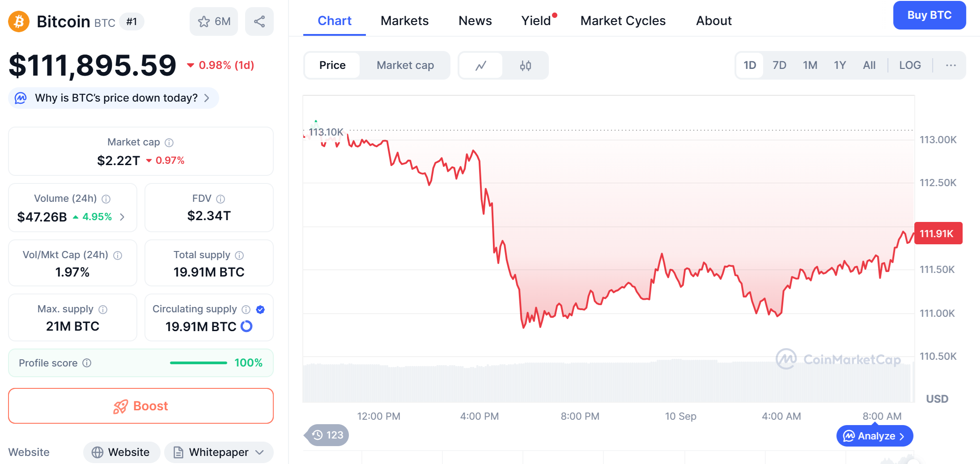Switch to the Markets tab
Image resolution: width=980 pixels, height=464 pixels.
tap(404, 21)
